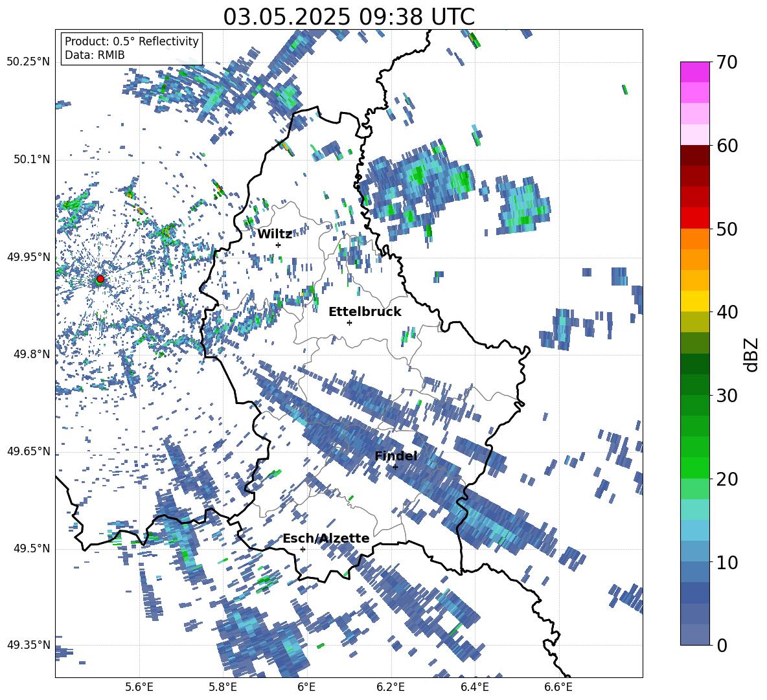
Task: Click the 49.35°N latitude label
Action: 29,645
